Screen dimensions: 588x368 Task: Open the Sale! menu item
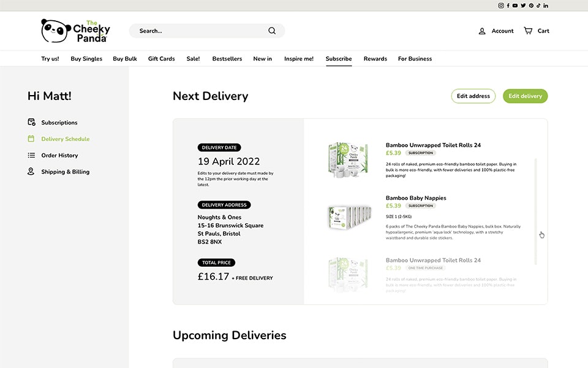coord(193,59)
